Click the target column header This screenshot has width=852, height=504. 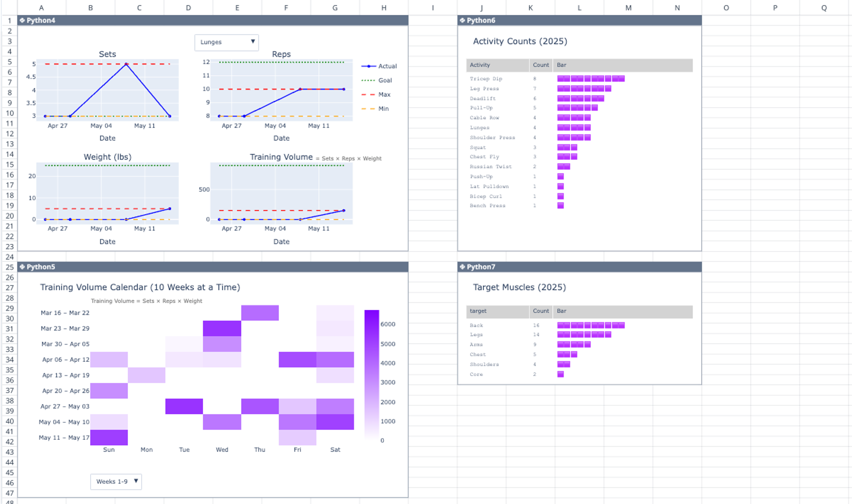498,311
